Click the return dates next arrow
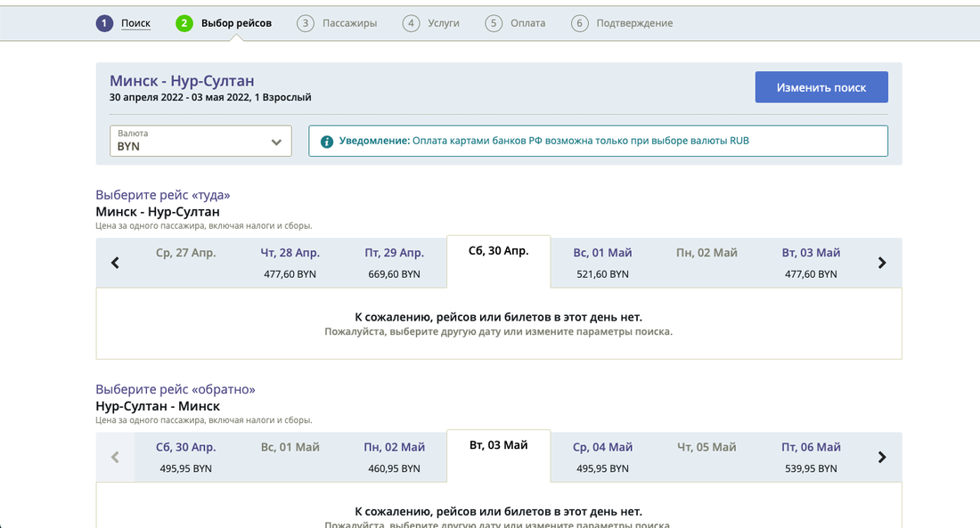The image size is (980, 528). [882, 457]
